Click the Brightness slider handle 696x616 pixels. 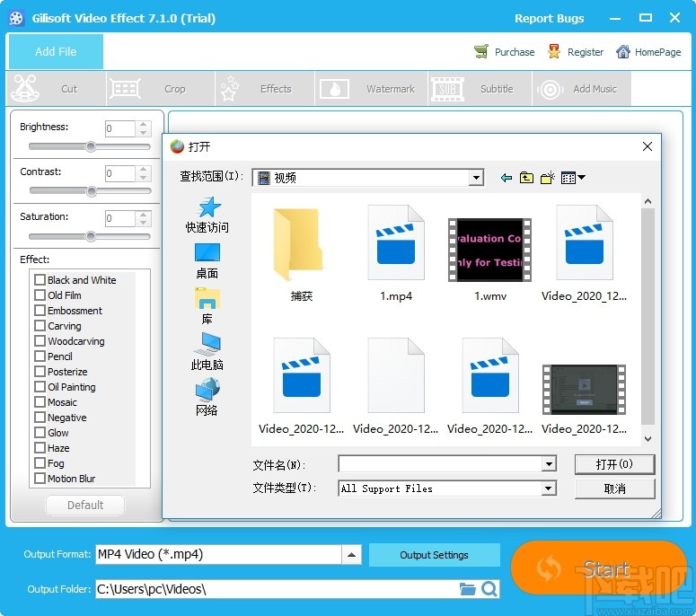pos(91,146)
